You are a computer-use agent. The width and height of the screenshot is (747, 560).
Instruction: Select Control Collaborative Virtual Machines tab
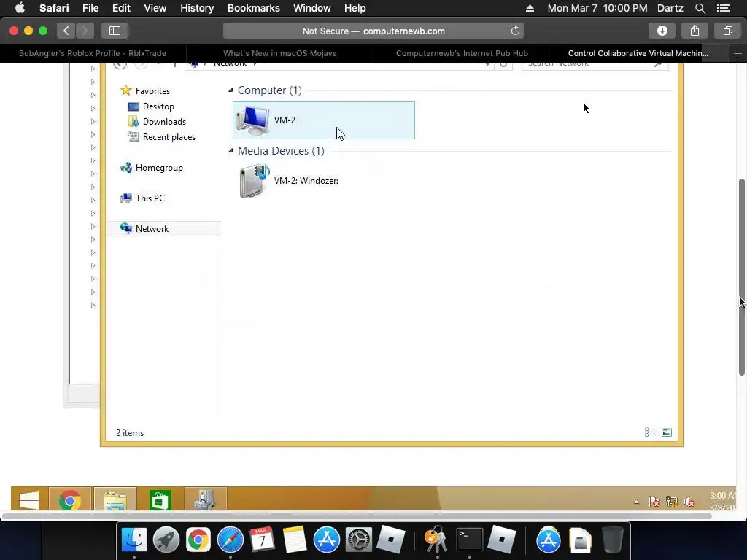[x=638, y=53]
